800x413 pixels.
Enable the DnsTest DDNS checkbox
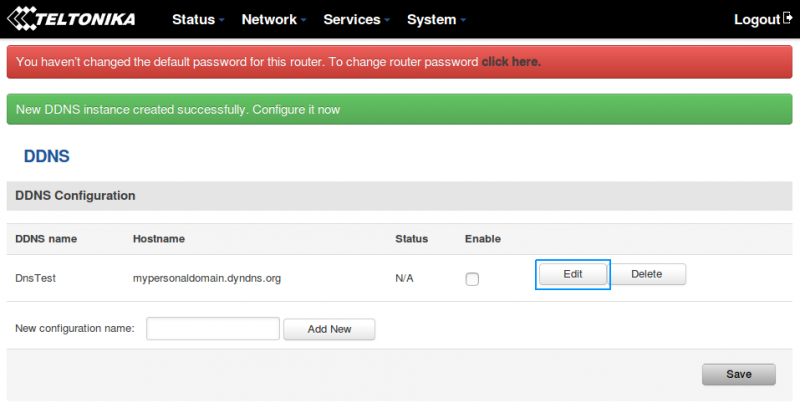coord(472,279)
